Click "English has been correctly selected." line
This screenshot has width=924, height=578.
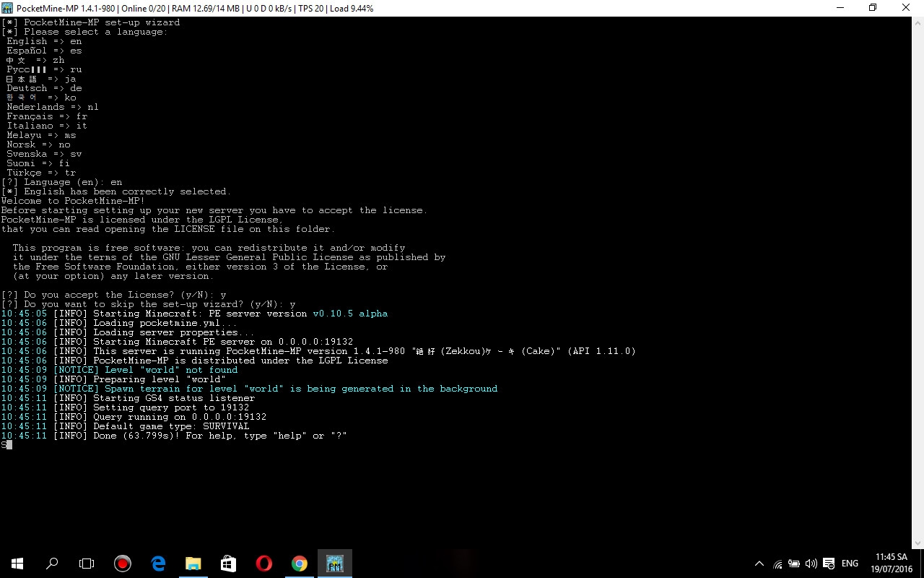[116, 191]
